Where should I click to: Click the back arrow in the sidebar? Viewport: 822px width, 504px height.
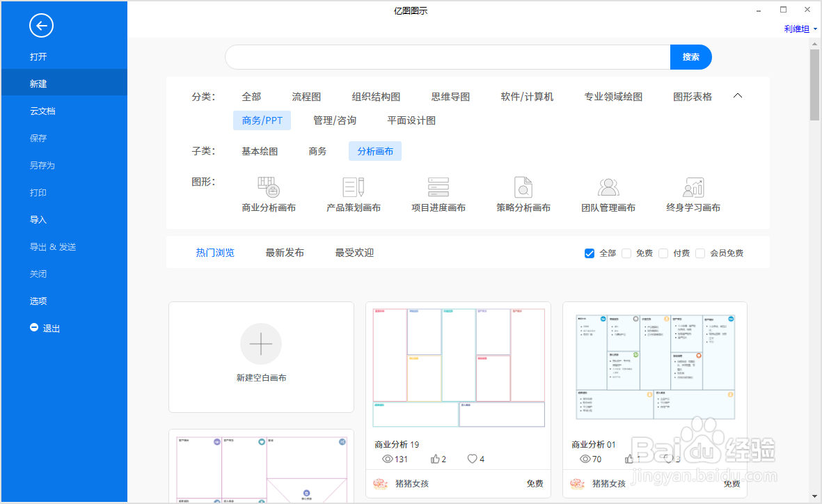point(41,26)
